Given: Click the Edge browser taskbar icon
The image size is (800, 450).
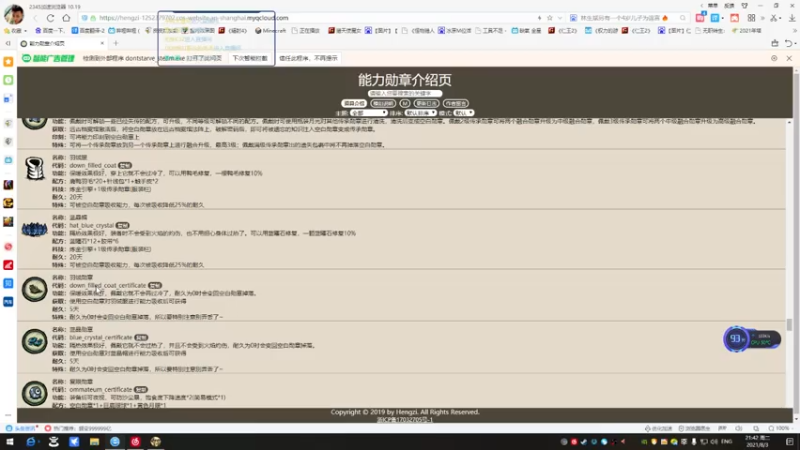Looking at the screenshot, I should click(31, 442).
